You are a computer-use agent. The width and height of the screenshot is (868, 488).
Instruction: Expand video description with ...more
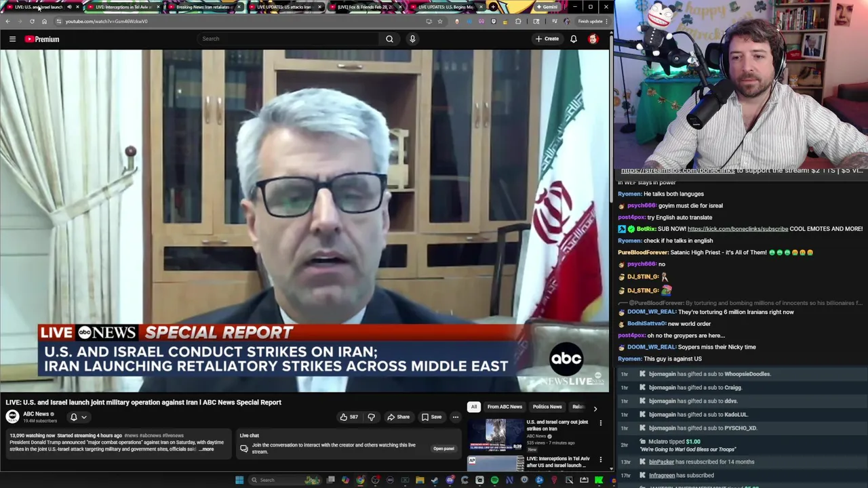[207, 449]
